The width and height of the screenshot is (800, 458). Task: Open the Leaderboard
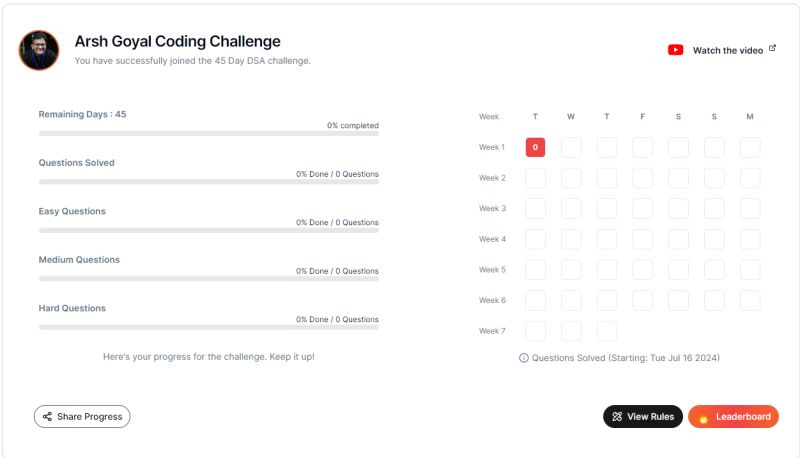point(733,417)
